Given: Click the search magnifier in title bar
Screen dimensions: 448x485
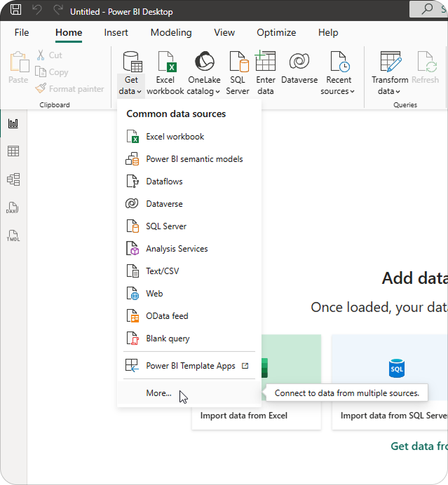Looking at the screenshot, I should [x=427, y=9].
